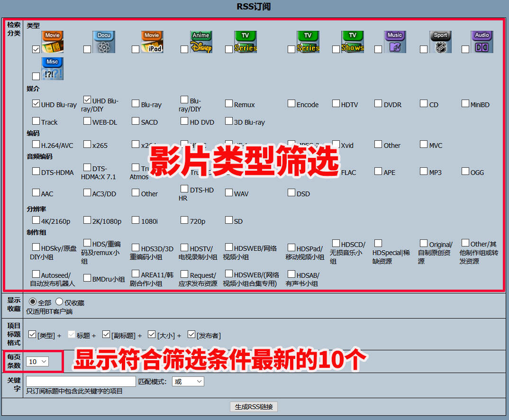The width and height of the screenshot is (509, 420).
Task: Tick the DTS-HDMA:X 7.1 audio checkbox
Action: pyautogui.click(x=87, y=167)
